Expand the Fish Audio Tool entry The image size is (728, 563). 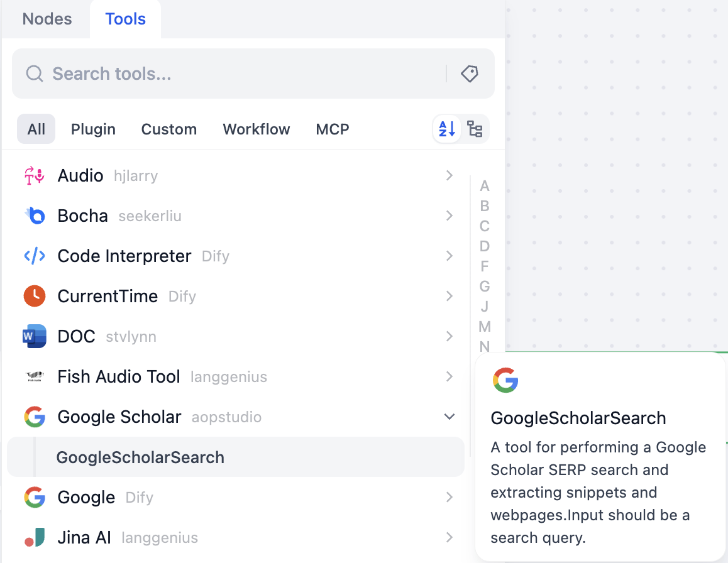[x=449, y=376]
